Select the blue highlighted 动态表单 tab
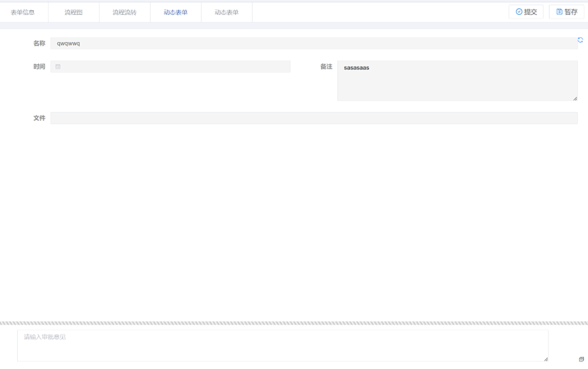588x369 pixels. (175, 12)
